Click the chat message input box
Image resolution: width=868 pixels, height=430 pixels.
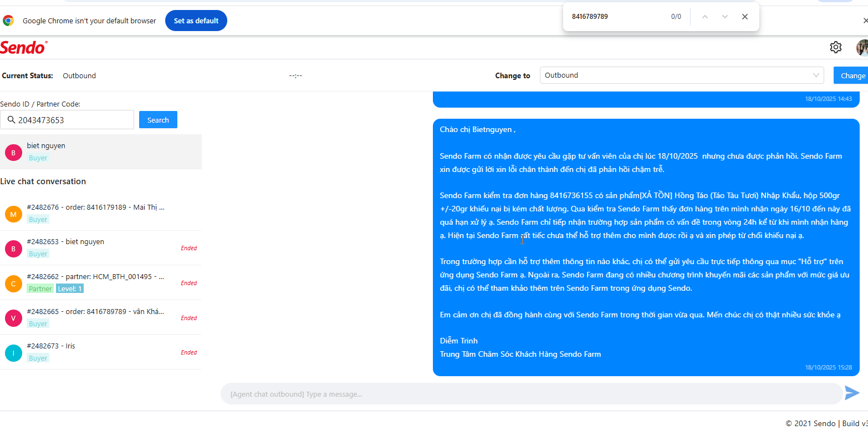point(532,394)
